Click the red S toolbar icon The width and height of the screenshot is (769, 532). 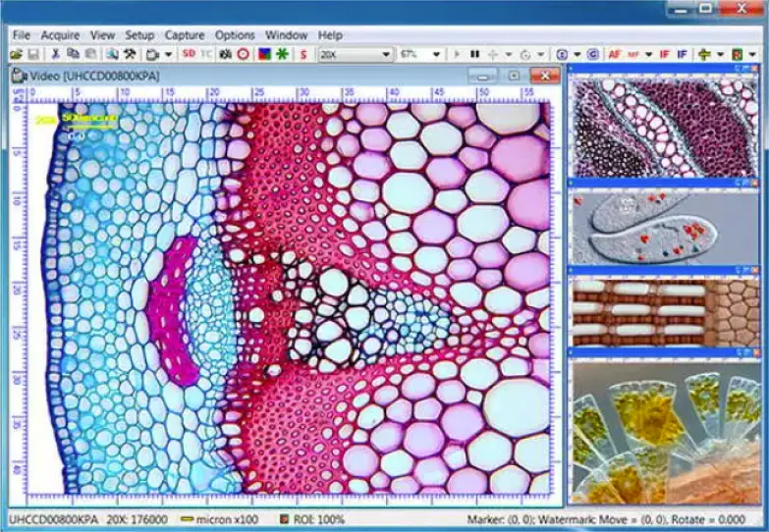[x=303, y=54]
